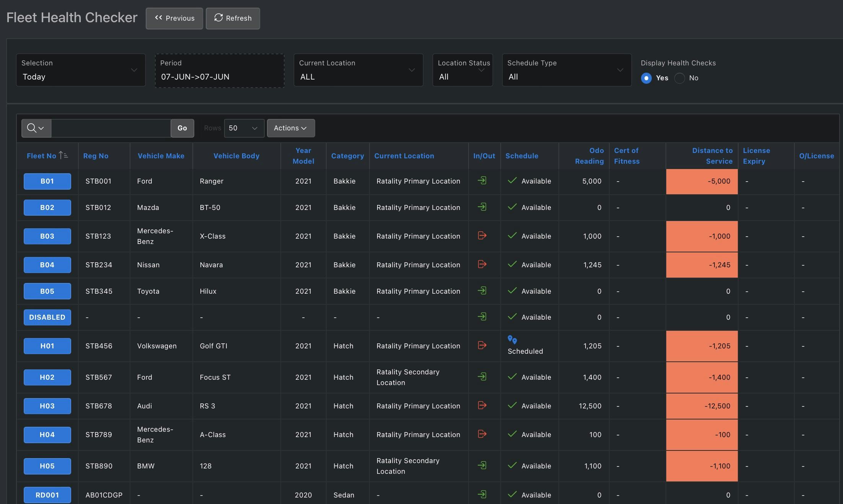Click the red check-out icon for B03
843x504 pixels.
click(x=482, y=236)
